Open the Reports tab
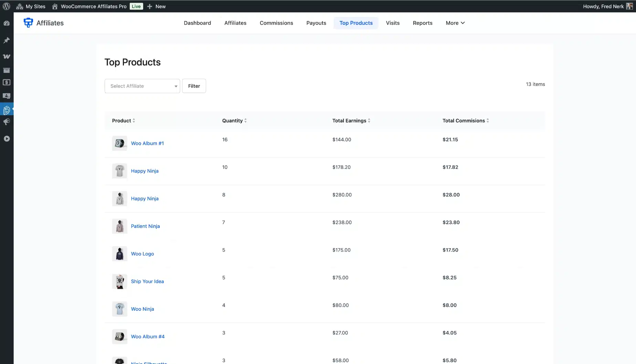636x364 pixels. click(422, 23)
